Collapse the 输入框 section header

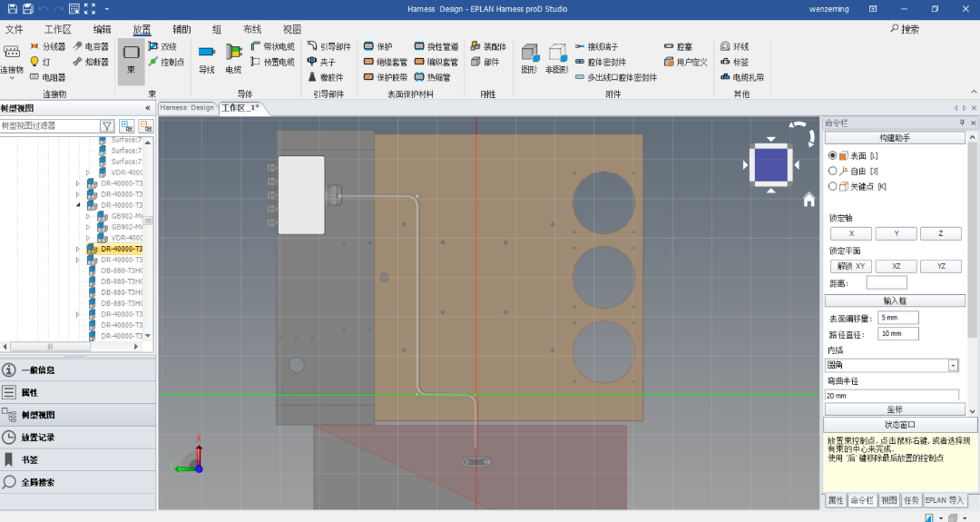tap(895, 300)
